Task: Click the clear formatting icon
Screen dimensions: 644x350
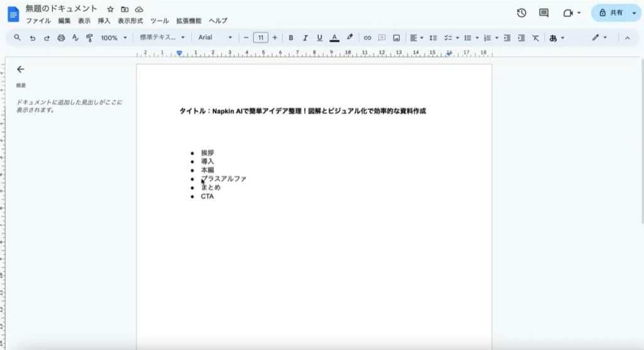Action: coord(535,38)
